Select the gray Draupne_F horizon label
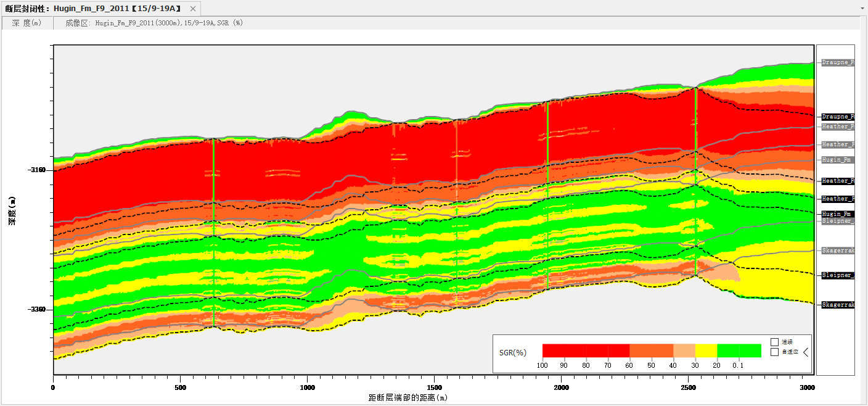Screen dimensions: 868x406 [838, 62]
